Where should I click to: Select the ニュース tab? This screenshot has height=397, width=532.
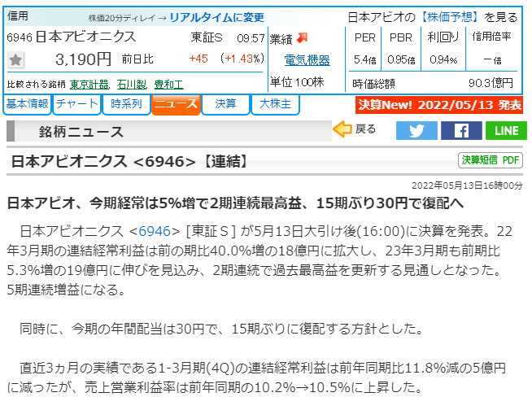click(176, 104)
